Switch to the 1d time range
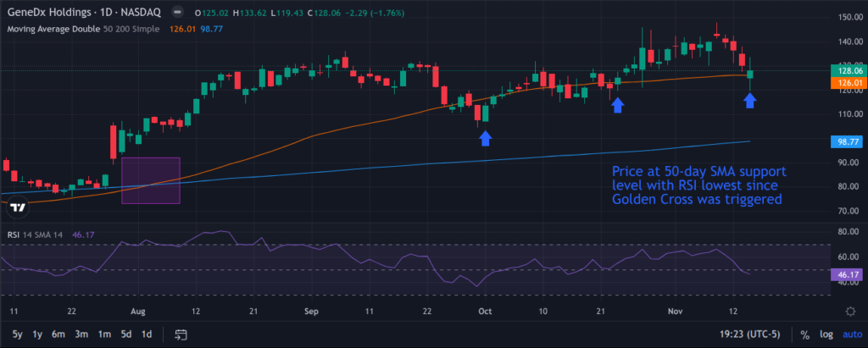868x348 pixels. 147,334
